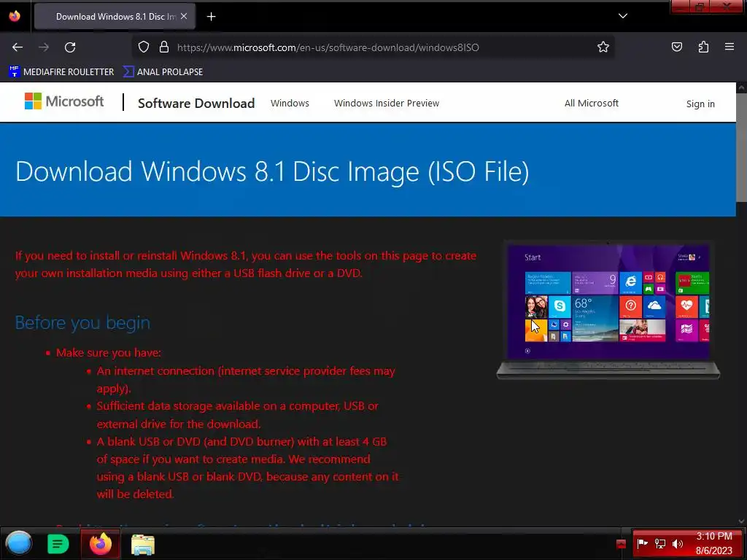Screen dimensions: 747x560
Task: Open a new tab with plus
Action: pos(211,17)
